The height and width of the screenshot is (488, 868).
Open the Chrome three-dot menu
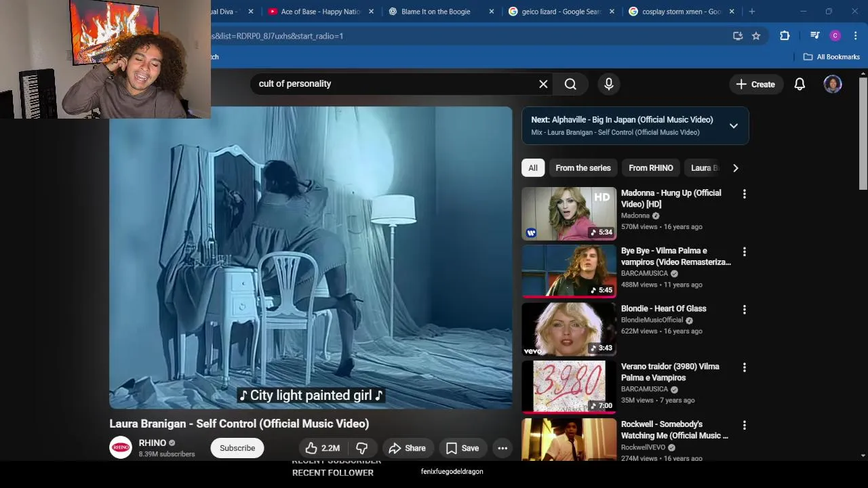tap(854, 36)
